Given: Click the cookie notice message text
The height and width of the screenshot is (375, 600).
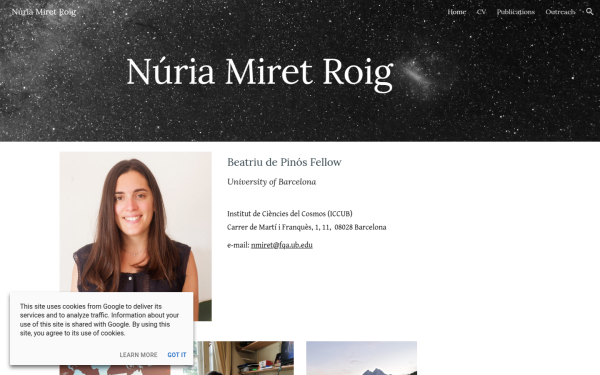Looking at the screenshot, I should (99, 320).
